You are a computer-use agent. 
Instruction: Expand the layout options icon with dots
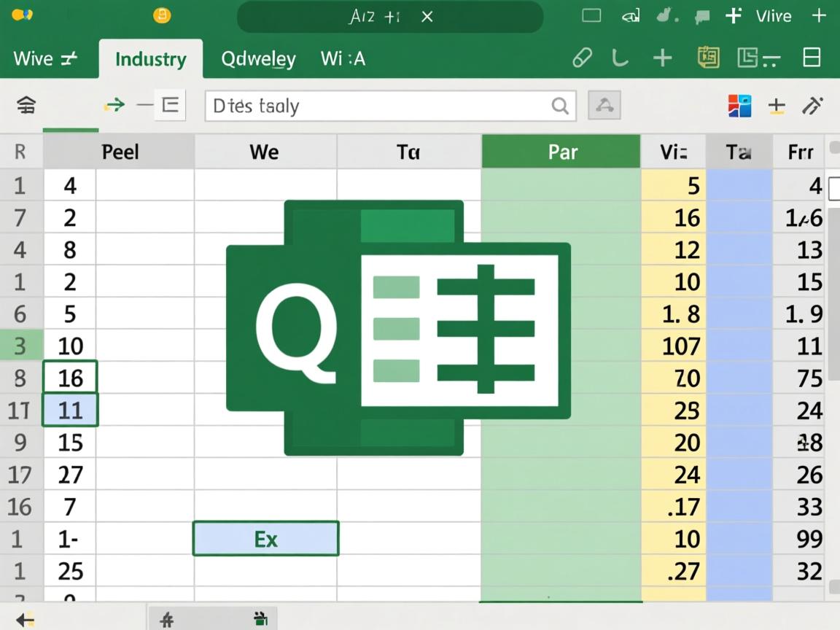click(758, 58)
